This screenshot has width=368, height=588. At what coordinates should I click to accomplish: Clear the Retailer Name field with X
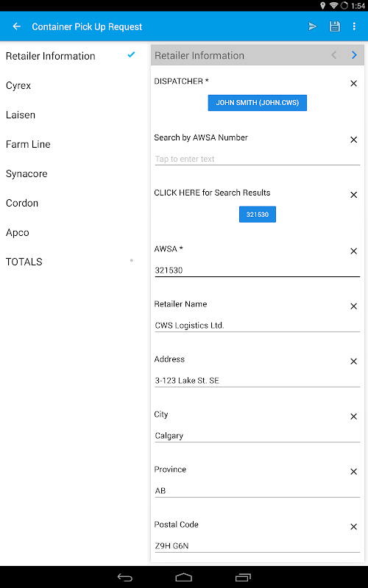coord(353,306)
